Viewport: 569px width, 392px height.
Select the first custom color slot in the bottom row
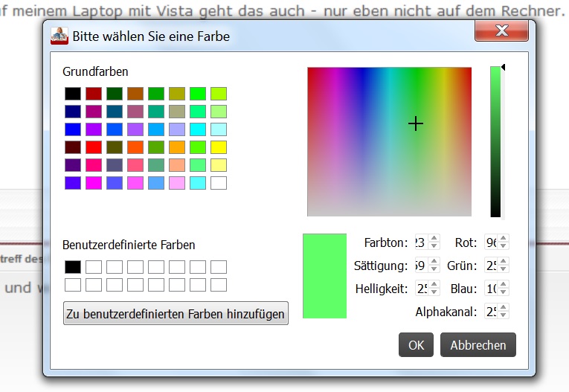pyautogui.click(x=73, y=285)
